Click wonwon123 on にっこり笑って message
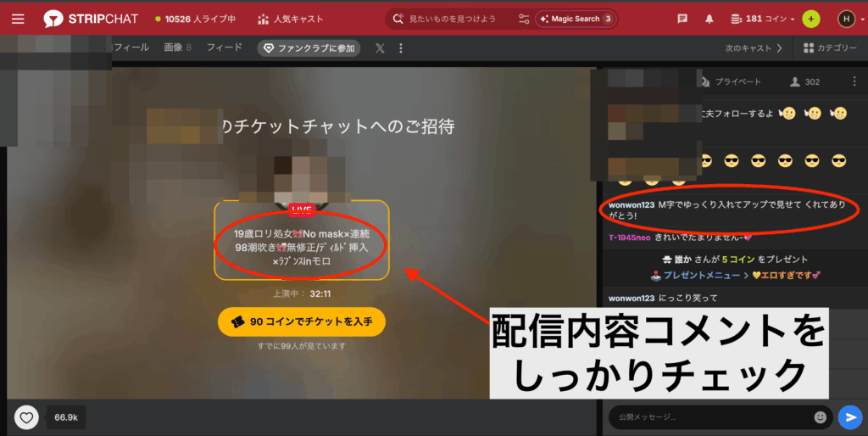This screenshot has width=868, height=436. point(632,298)
